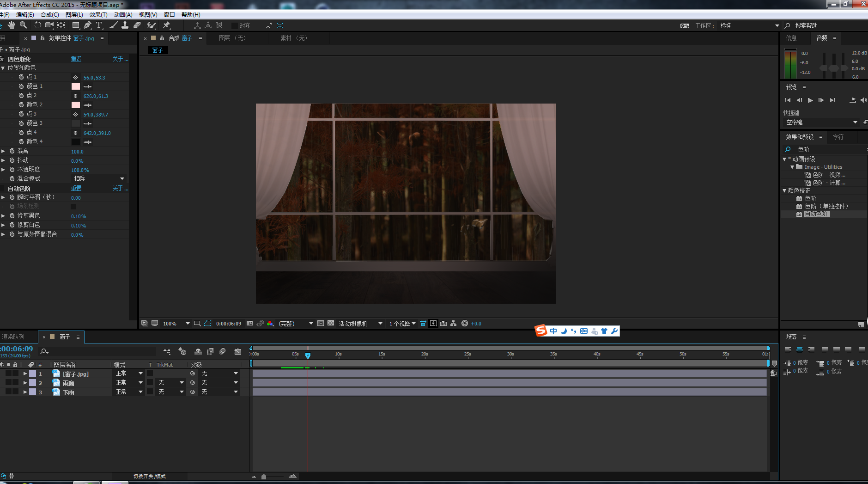Expand the 混合 property in effect controls
Viewport: 868px width, 484px height.
click(x=3, y=151)
